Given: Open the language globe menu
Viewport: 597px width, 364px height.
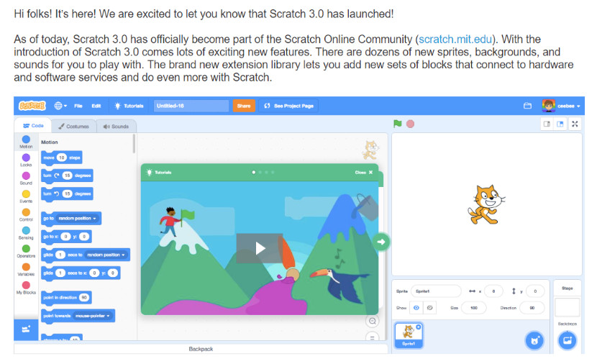Looking at the screenshot, I should (60, 106).
